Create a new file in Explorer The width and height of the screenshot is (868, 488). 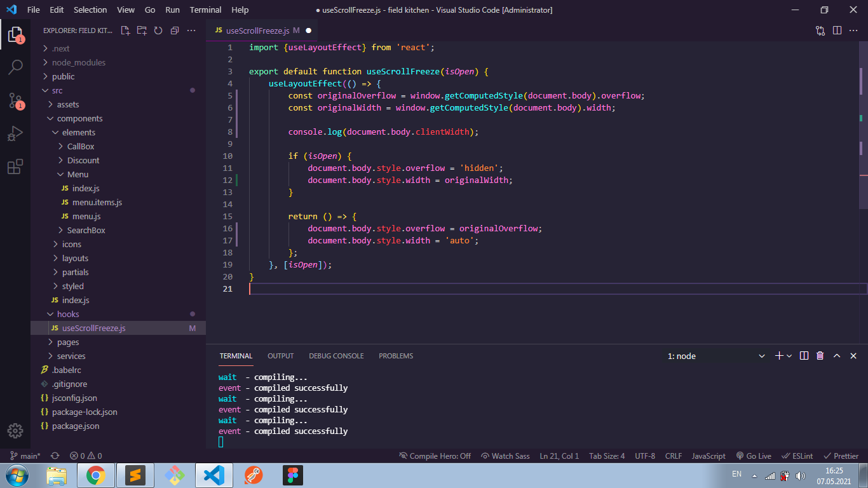[125, 30]
